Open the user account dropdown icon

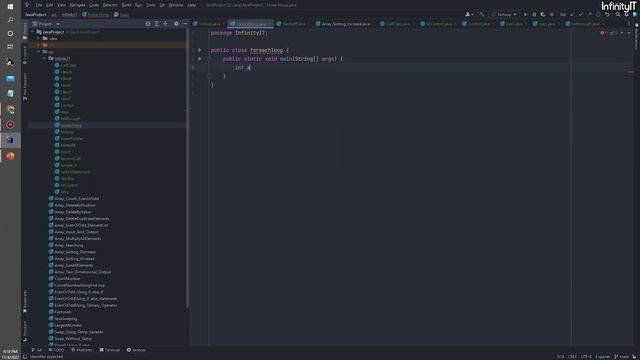click(x=469, y=14)
